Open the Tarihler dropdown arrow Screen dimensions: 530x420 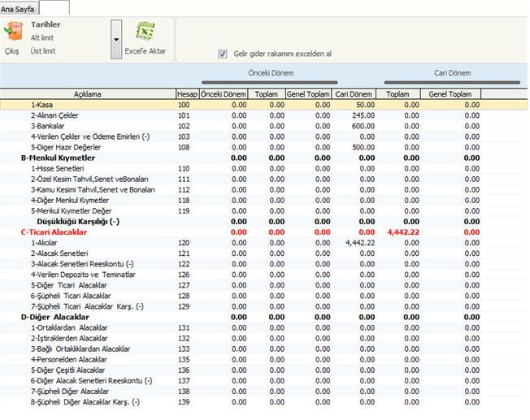point(116,39)
